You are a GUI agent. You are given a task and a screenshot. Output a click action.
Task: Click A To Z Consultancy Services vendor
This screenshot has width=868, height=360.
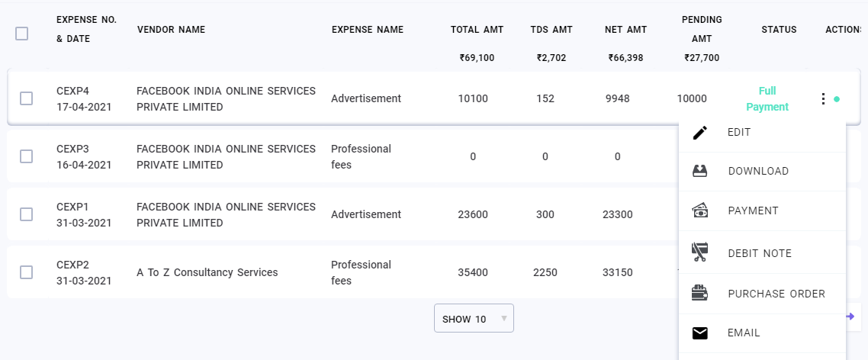[x=207, y=272]
